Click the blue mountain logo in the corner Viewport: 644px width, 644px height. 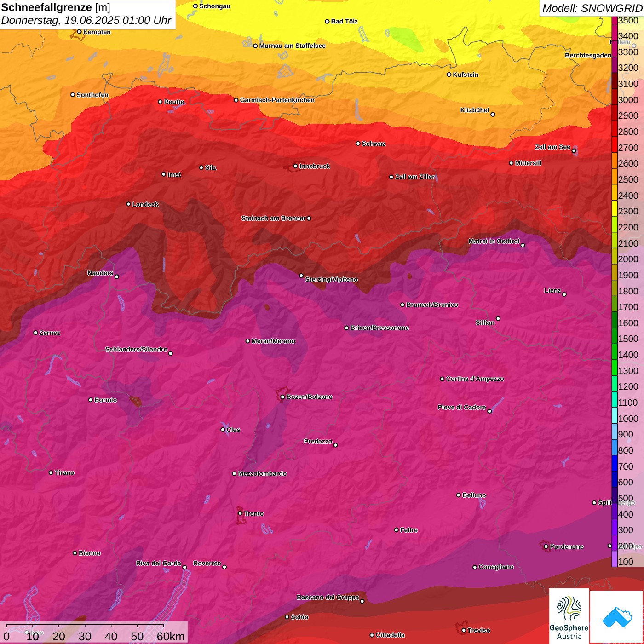click(x=617, y=617)
